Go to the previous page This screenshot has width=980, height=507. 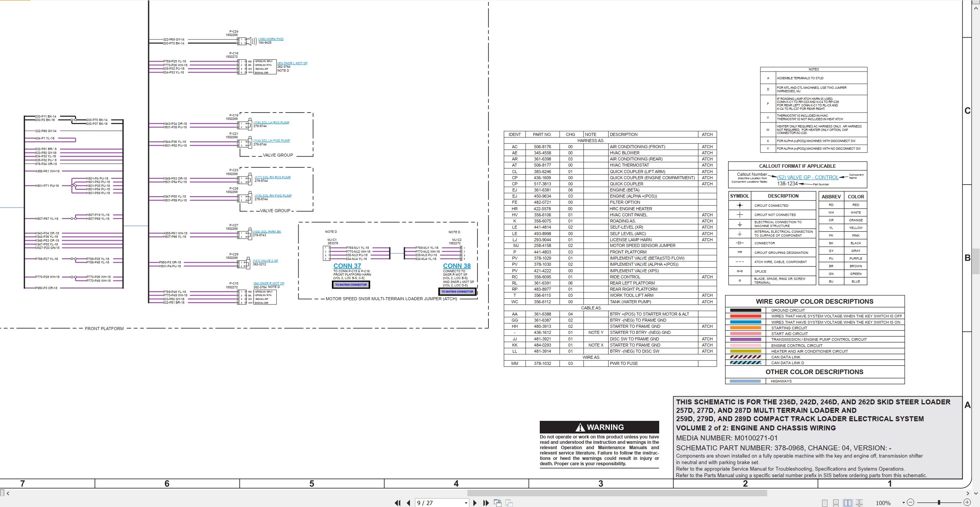(408, 503)
